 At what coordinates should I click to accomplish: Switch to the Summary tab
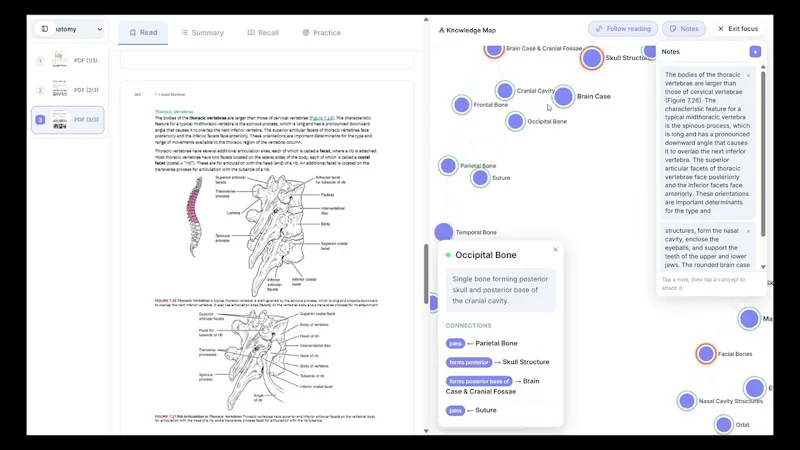(x=203, y=33)
